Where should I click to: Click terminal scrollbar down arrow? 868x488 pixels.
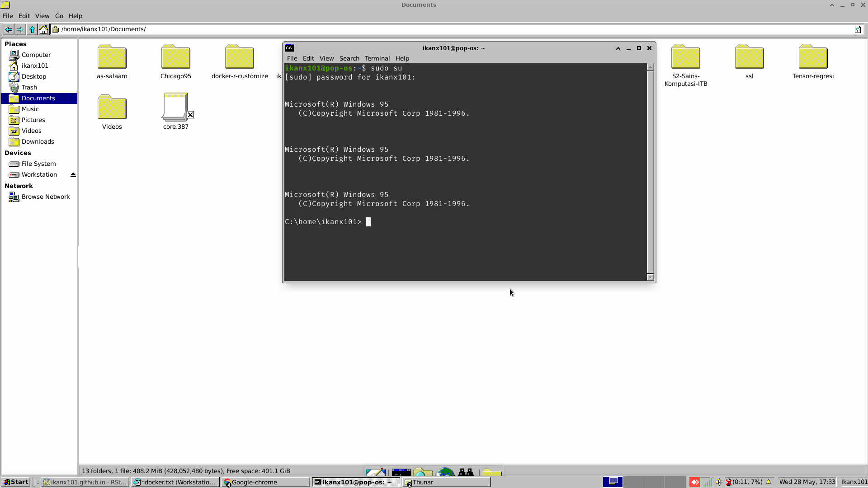click(651, 277)
